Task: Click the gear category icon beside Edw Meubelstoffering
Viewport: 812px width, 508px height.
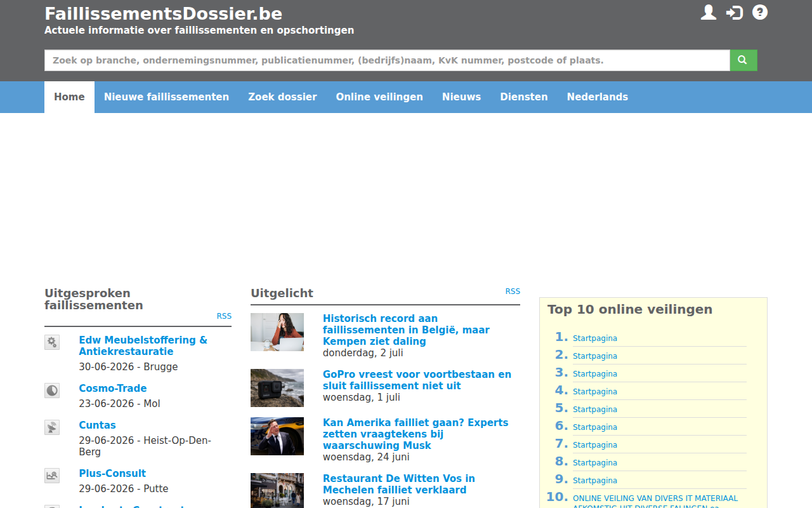Action: tap(52, 342)
